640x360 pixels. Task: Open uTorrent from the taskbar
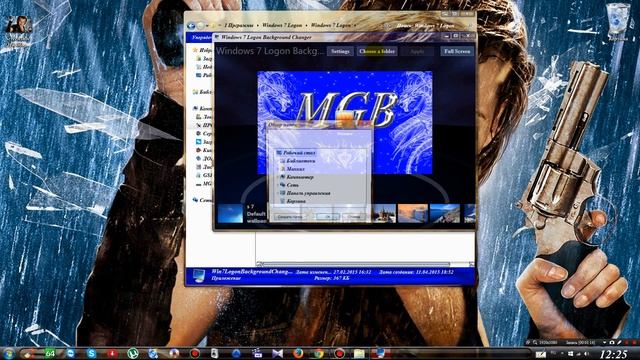click(x=133, y=353)
